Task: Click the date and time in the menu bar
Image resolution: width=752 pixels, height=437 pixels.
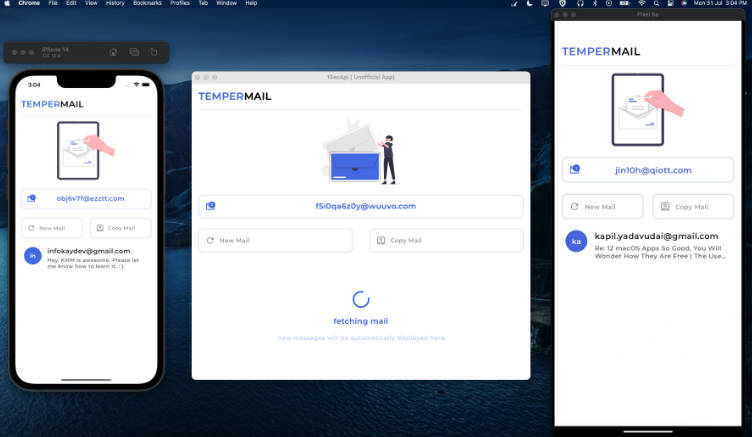Action: pyautogui.click(x=720, y=3)
